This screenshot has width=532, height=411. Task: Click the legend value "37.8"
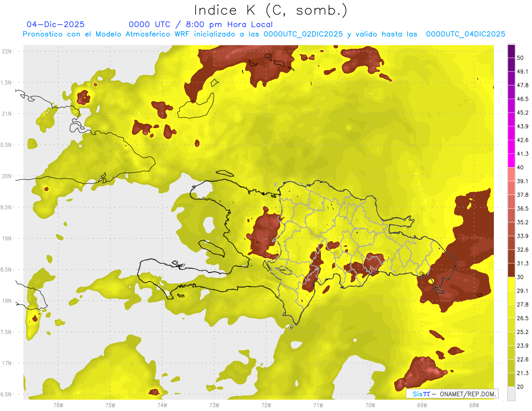click(523, 195)
